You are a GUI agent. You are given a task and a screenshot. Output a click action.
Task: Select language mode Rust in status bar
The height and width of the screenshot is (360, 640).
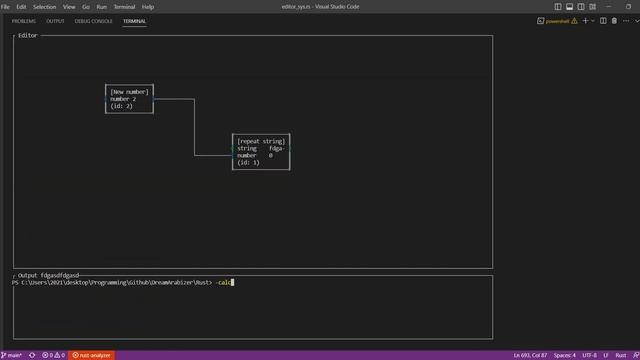coord(620,356)
